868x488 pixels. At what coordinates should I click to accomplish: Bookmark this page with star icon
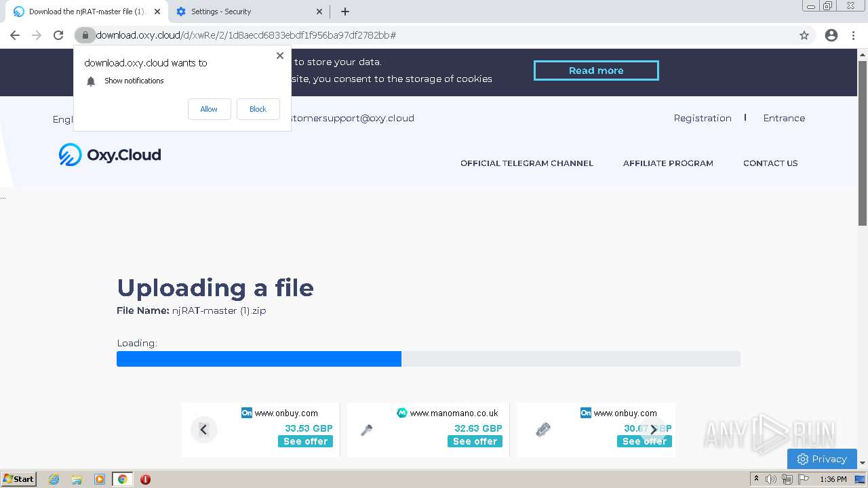pyautogui.click(x=804, y=35)
